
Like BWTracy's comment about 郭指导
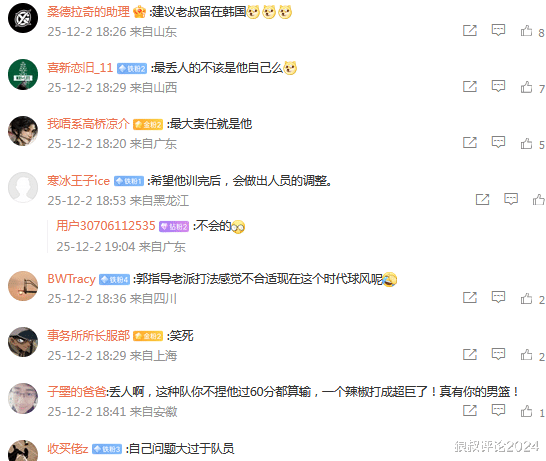(x=526, y=298)
